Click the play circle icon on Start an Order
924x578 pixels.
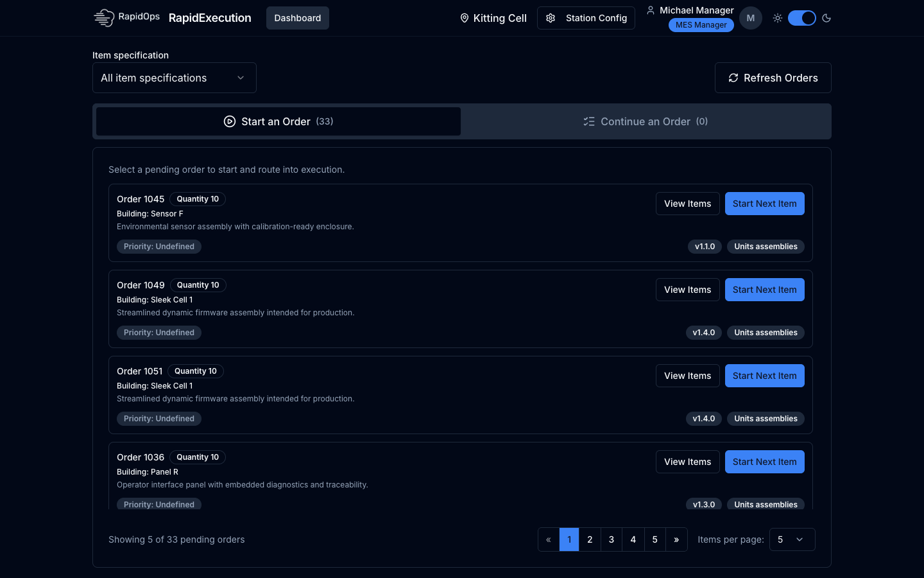230,121
